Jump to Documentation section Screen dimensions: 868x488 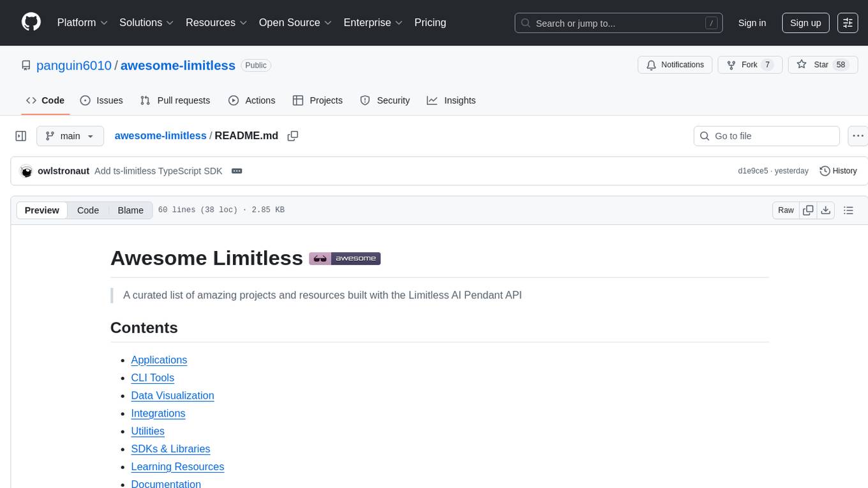(x=166, y=484)
